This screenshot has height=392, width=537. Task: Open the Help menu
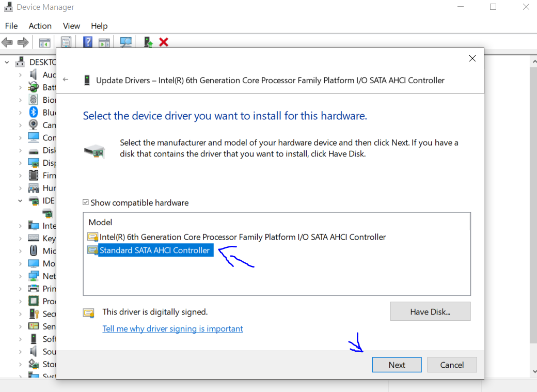tap(99, 26)
